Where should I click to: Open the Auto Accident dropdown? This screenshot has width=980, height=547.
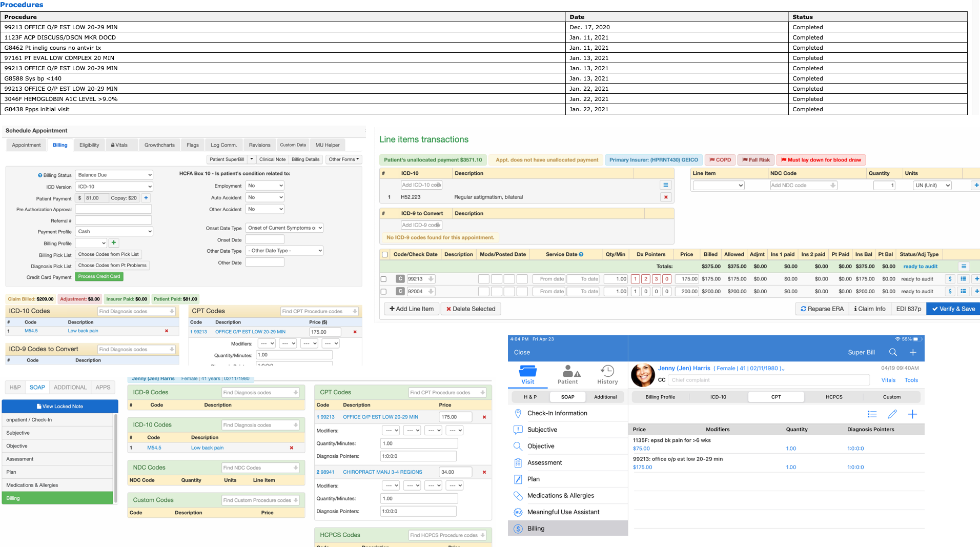coord(264,197)
